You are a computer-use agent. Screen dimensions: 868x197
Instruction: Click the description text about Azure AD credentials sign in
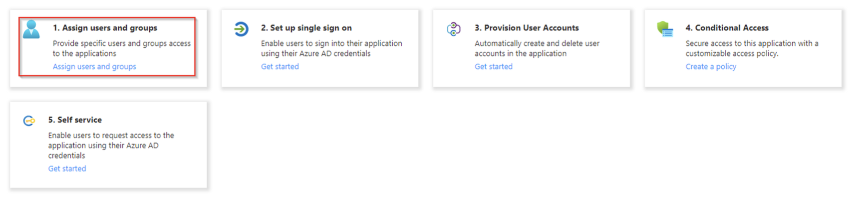(x=331, y=48)
